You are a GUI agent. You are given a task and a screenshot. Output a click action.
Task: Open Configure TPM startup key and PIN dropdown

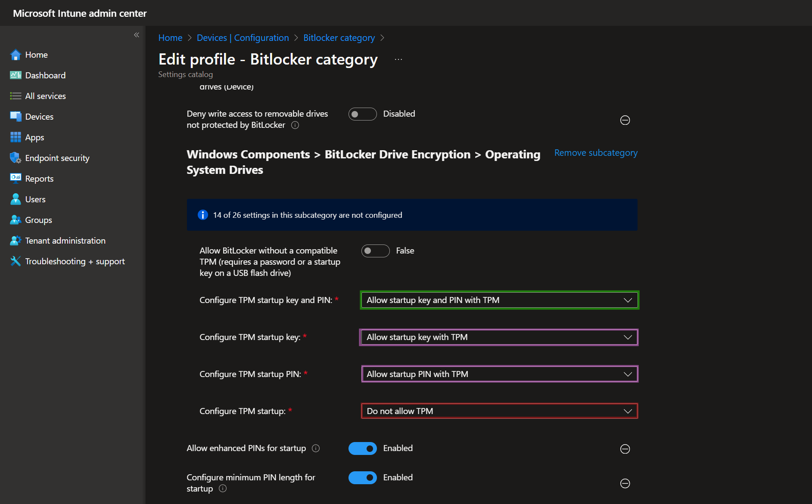point(500,300)
